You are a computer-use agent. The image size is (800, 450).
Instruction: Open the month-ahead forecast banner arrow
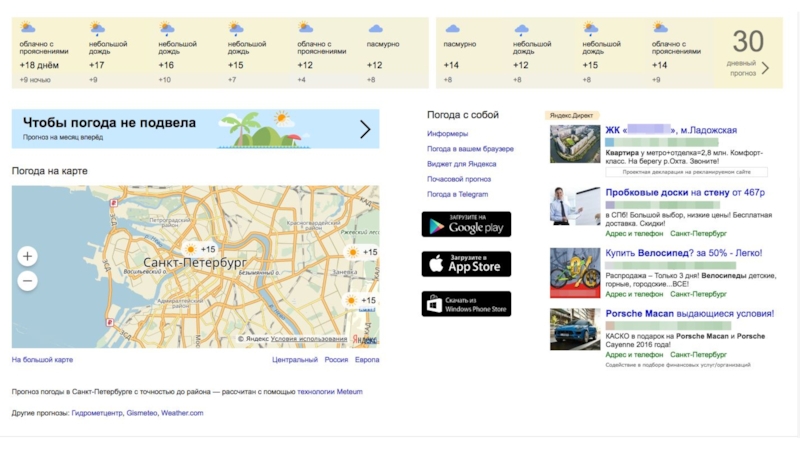(365, 129)
